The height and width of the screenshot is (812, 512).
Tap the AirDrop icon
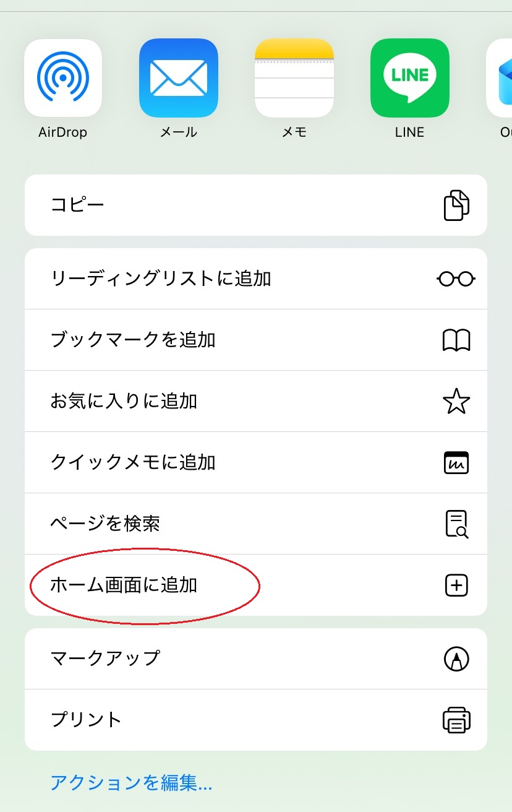click(63, 78)
